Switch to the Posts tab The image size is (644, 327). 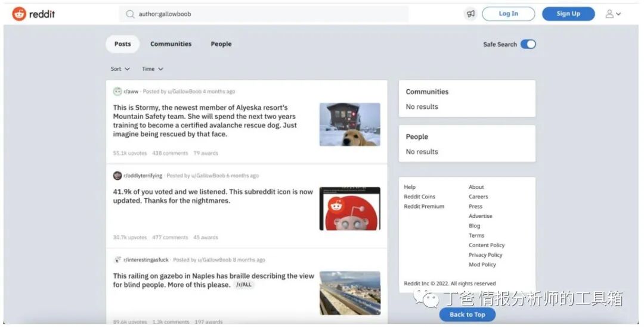pos(122,44)
